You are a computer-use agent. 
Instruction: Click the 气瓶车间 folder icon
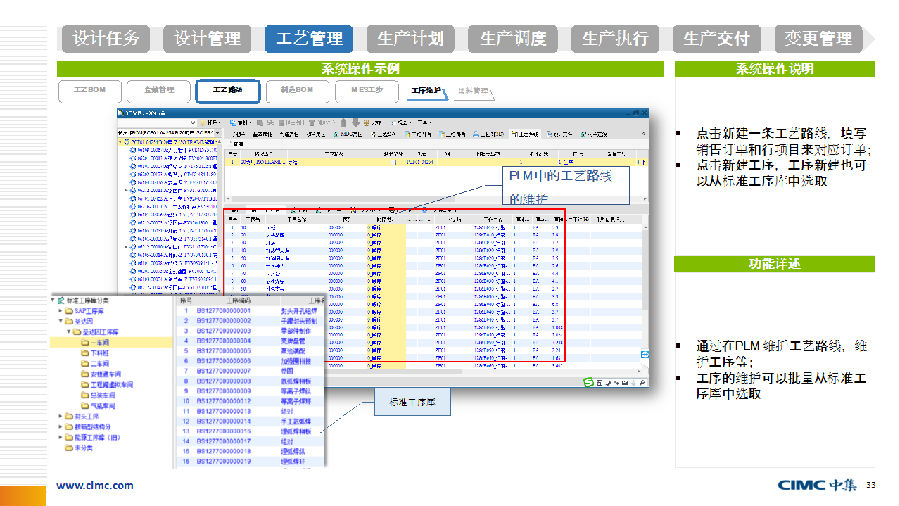(x=84, y=405)
